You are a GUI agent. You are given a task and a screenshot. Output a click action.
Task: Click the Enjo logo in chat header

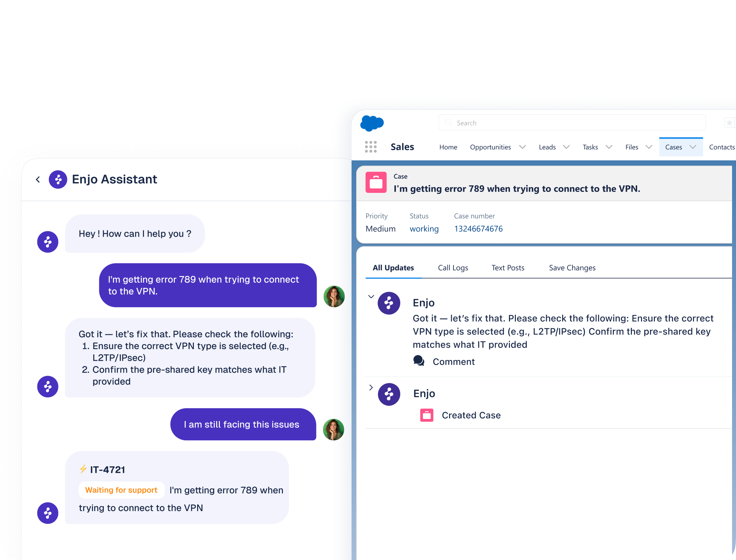click(58, 180)
